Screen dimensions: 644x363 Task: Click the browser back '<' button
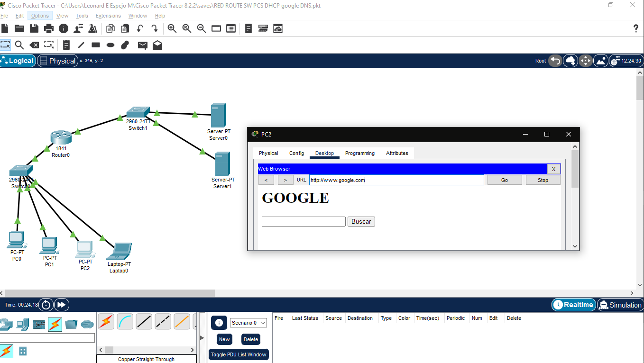[266, 180]
